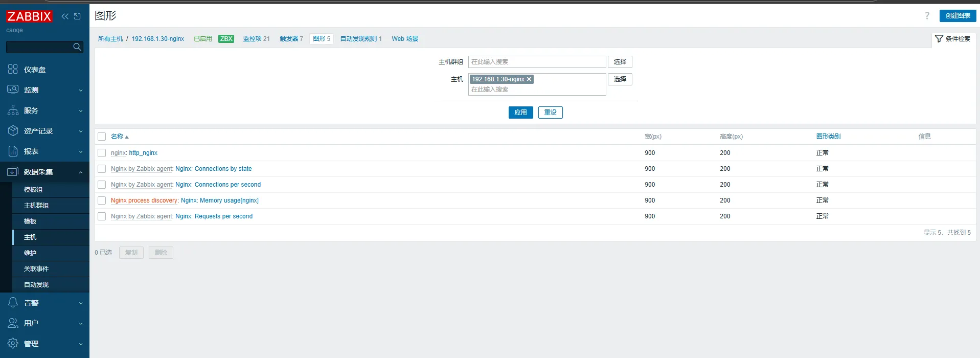Open Nginx: Requests per second graph
Image resolution: width=980 pixels, height=358 pixels.
click(214, 216)
